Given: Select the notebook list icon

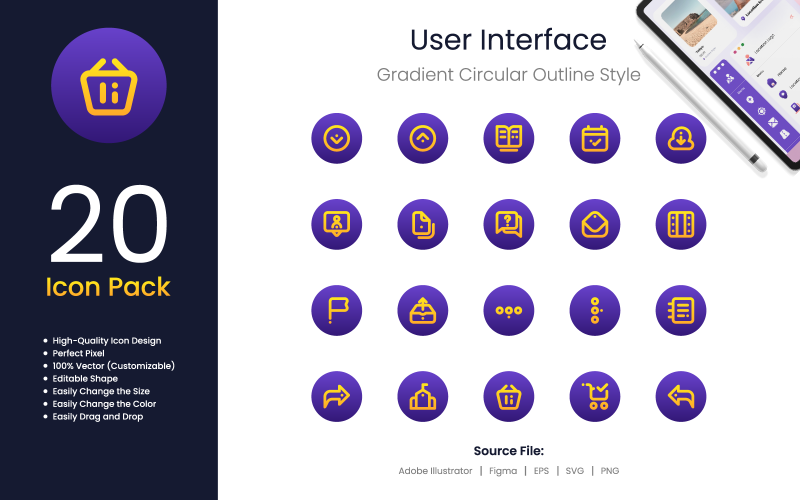Looking at the screenshot, I should pos(680,310).
